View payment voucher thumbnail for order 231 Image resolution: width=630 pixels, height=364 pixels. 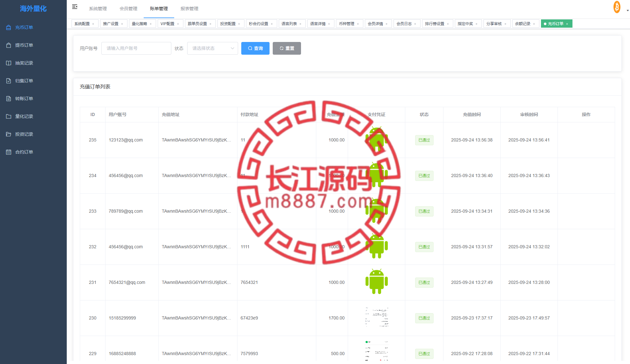click(x=377, y=282)
